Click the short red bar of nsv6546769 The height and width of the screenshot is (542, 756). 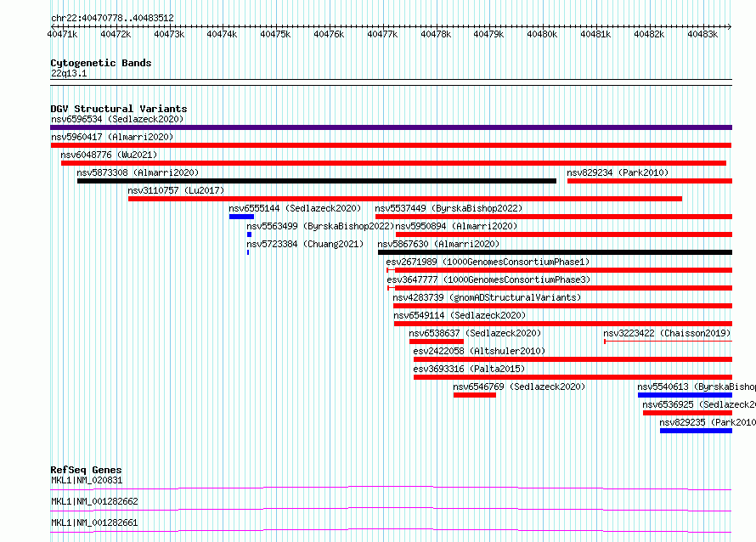click(x=475, y=395)
